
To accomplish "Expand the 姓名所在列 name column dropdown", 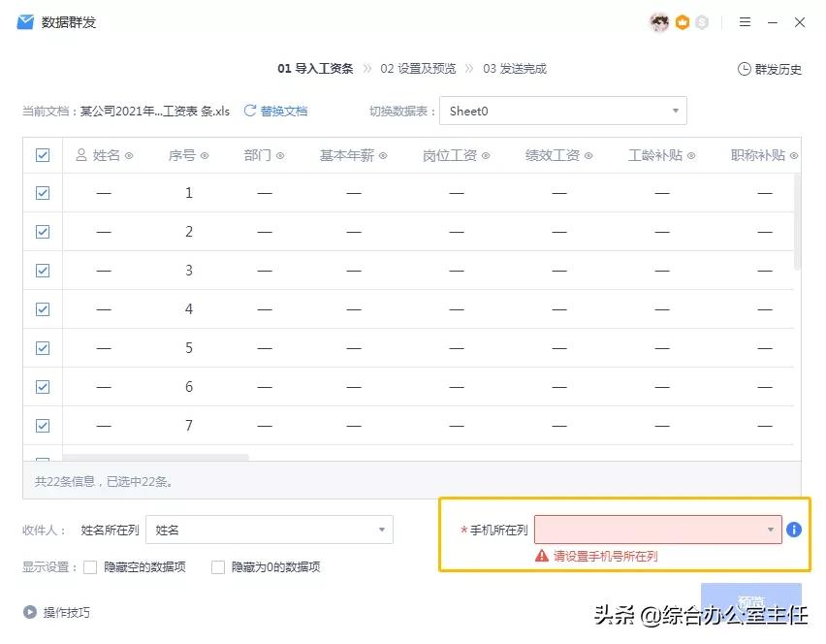I will 269,530.
